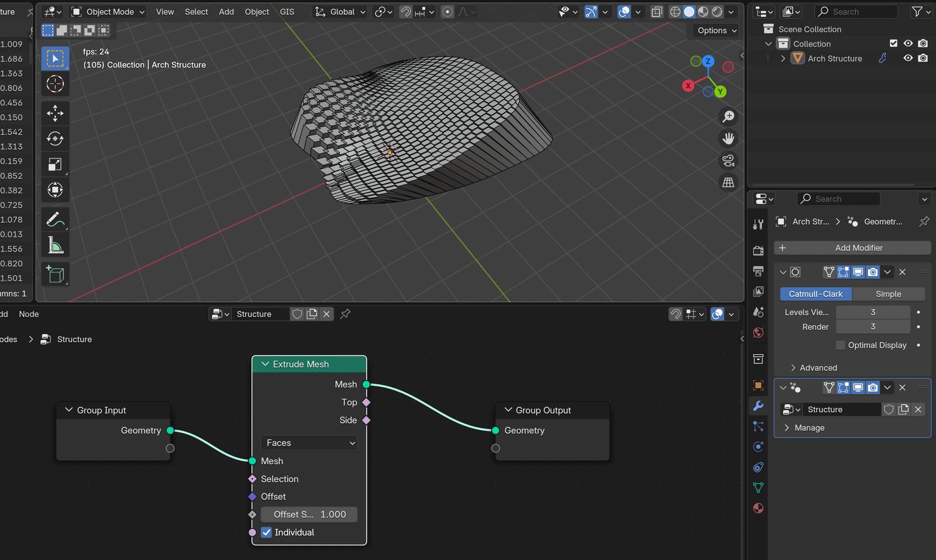
Task: Enable the Optimal Display checkbox
Action: pos(841,345)
